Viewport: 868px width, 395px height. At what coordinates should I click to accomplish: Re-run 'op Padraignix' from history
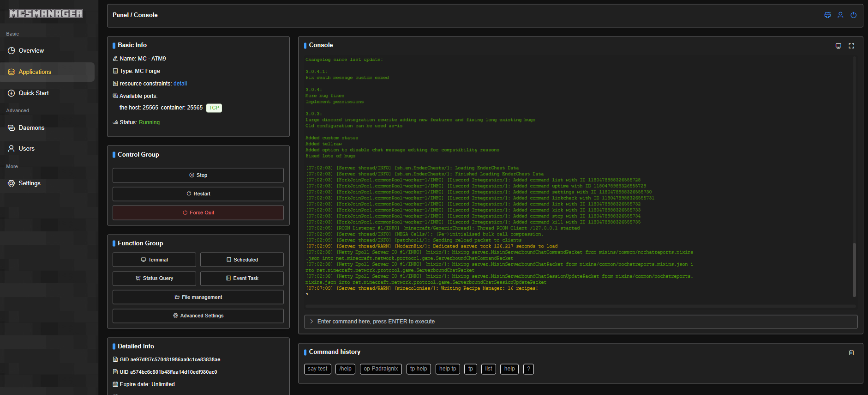click(x=380, y=369)
